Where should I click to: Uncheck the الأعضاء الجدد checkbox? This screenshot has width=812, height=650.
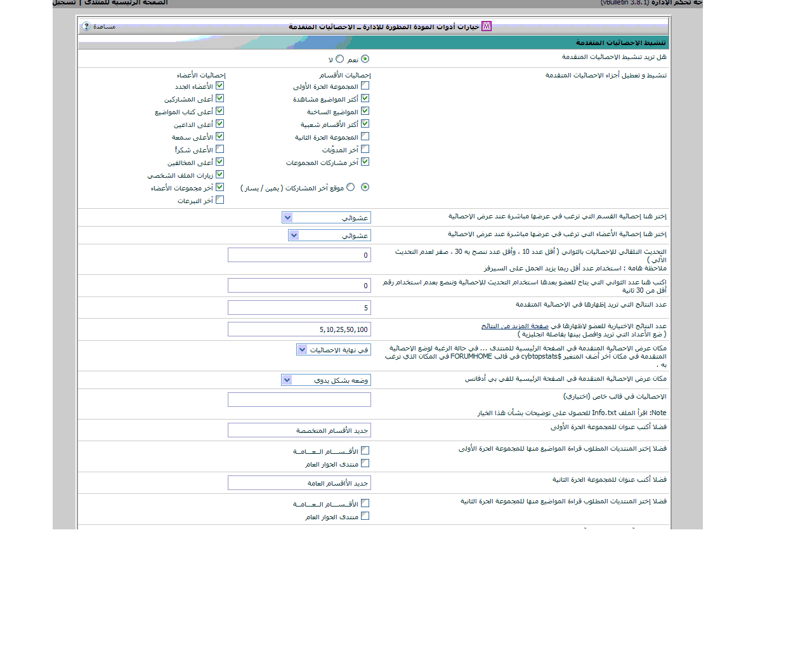[x=219, y=86]
